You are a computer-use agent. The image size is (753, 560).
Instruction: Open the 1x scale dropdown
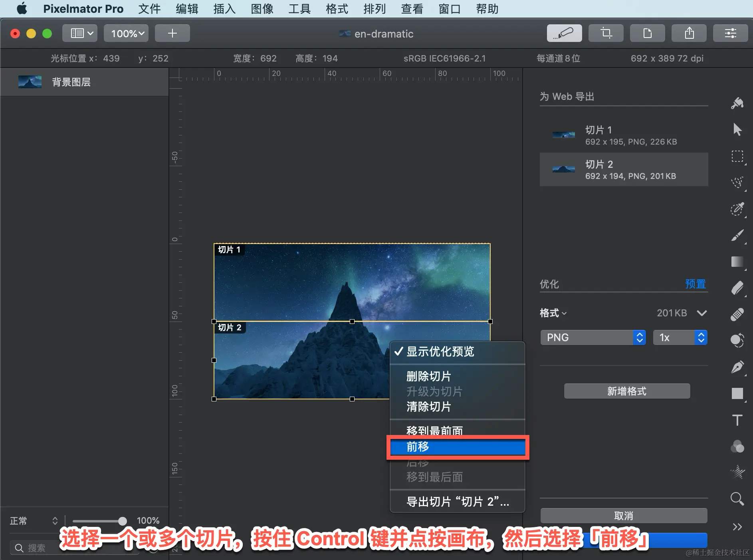[680, 338]
